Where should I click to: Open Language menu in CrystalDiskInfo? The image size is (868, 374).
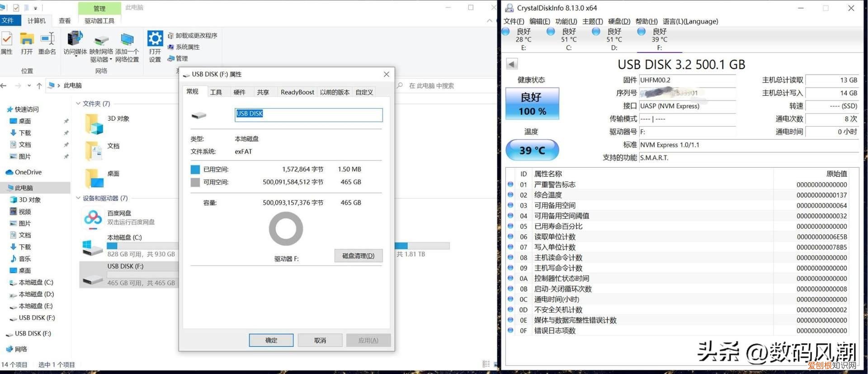click(x=690, y=21)
